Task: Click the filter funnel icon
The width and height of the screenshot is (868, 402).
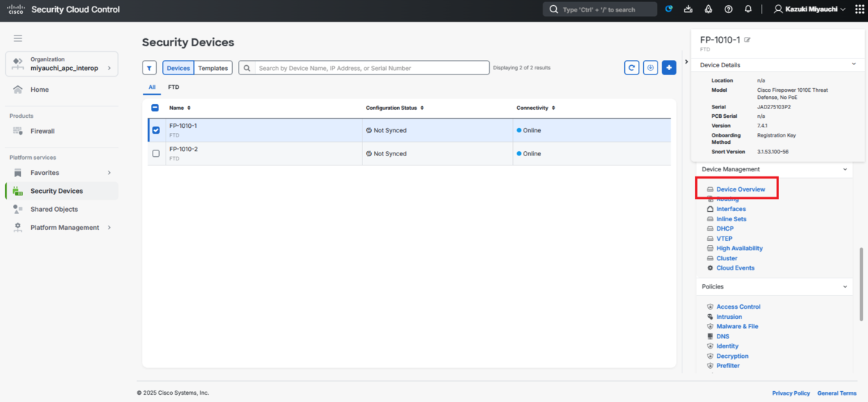Action: point(150,68)
